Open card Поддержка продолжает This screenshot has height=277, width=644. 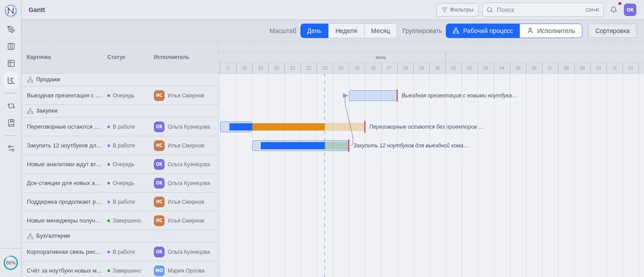(x=64, y=202)
